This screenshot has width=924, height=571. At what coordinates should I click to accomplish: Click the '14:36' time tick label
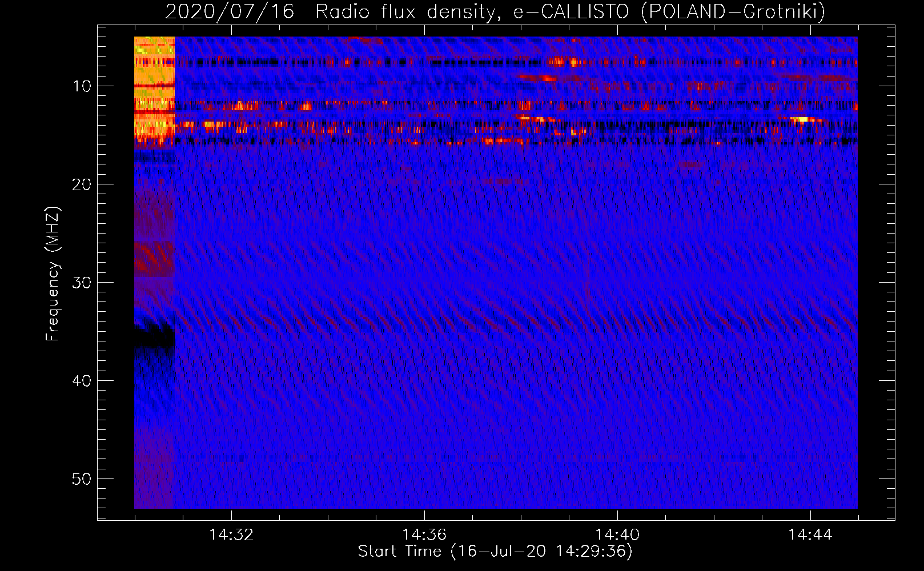[424, 535]
